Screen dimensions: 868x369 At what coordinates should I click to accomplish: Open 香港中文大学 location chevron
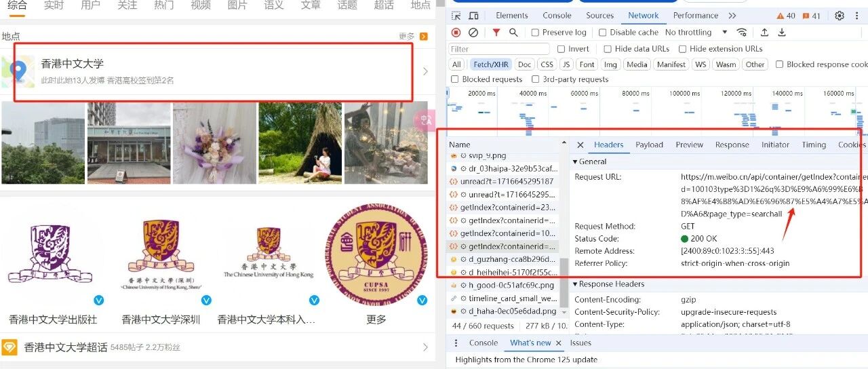pos(425,71)
